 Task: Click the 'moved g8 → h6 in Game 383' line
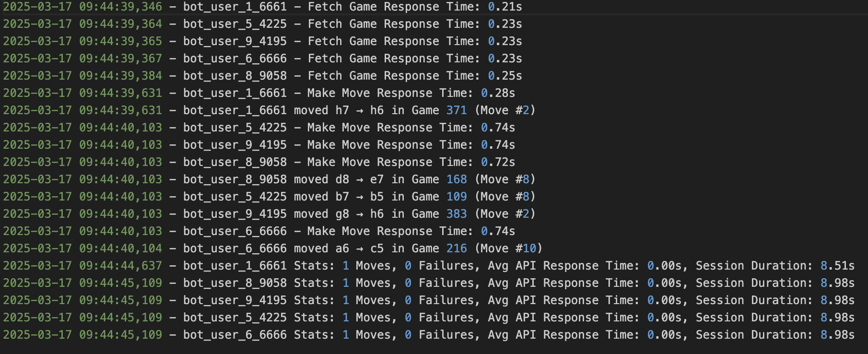click(x=270, y=214)
